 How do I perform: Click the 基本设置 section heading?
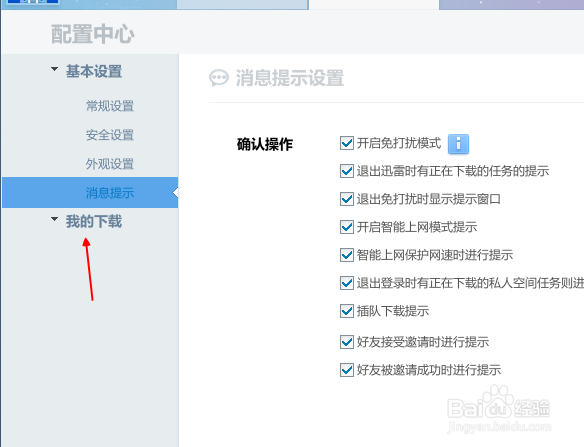click(x=94, y=71)
